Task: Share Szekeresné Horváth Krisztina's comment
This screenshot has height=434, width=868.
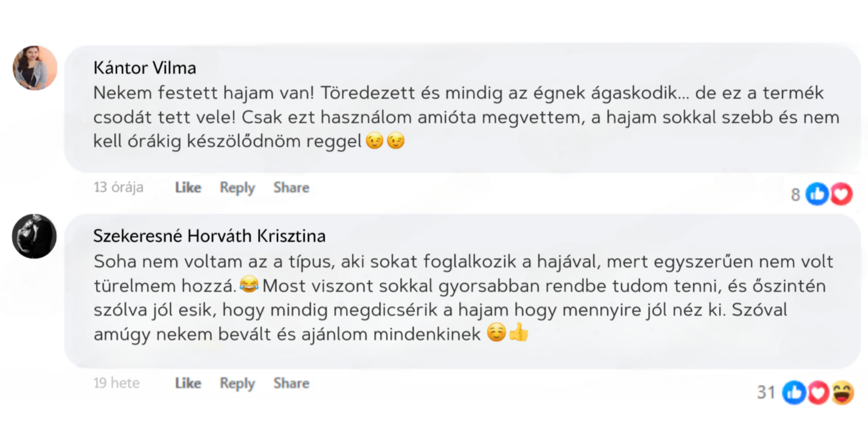Action: point(291,383)
